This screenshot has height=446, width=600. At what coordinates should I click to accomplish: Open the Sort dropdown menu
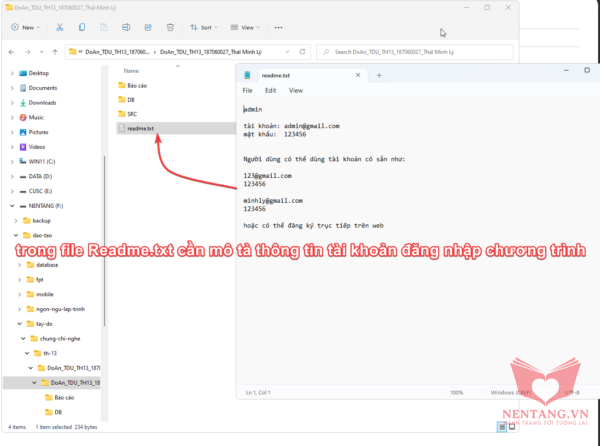(x=206, y=28)
